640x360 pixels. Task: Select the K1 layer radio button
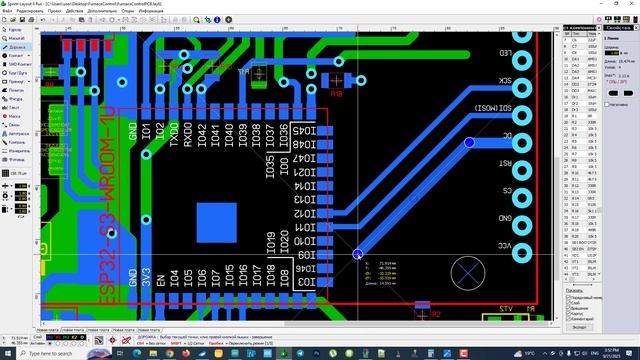coord(58,343)
